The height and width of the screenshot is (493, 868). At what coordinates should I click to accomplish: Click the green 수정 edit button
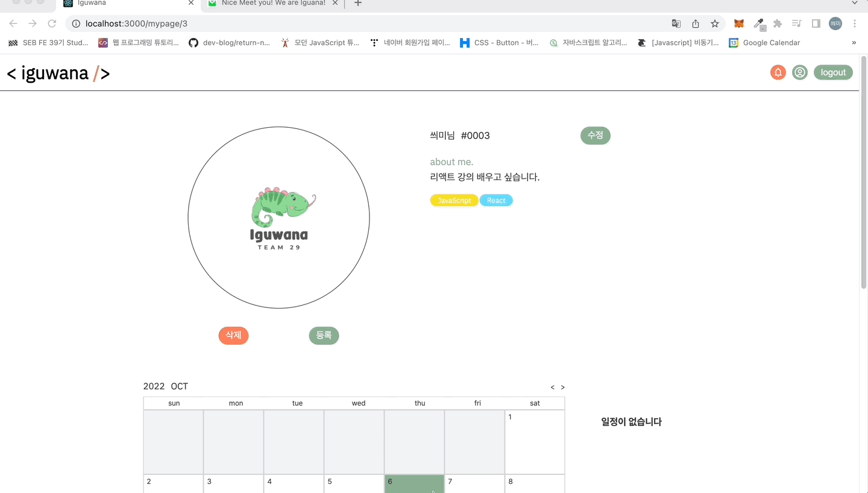click(596, 136)
